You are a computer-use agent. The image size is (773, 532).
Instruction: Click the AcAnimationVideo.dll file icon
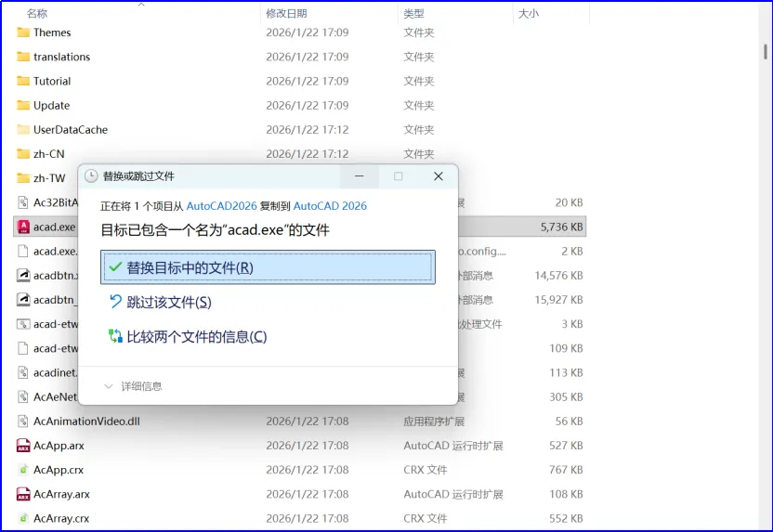[x=23, y=422]
